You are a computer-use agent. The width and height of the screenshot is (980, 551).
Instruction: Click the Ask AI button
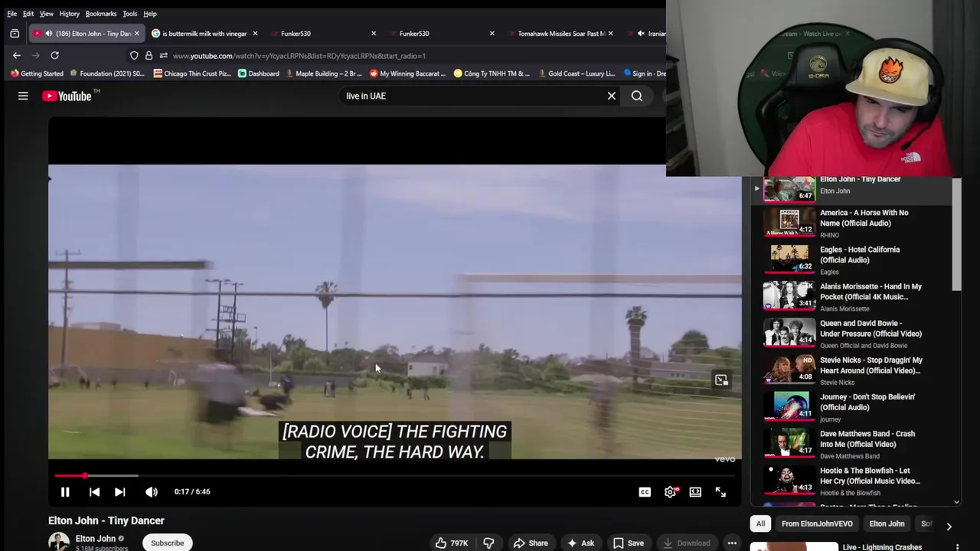pyautogui.click(x=580, y=543)
